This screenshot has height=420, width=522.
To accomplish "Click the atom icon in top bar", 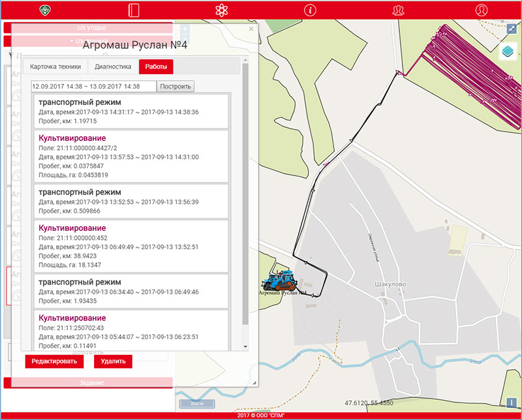I will point(222,10).
